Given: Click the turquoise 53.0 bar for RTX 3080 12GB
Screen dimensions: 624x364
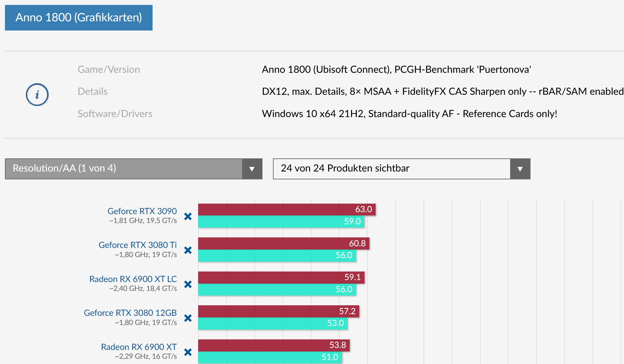Looking at the screenshot, I should click(x=273, y=323).
